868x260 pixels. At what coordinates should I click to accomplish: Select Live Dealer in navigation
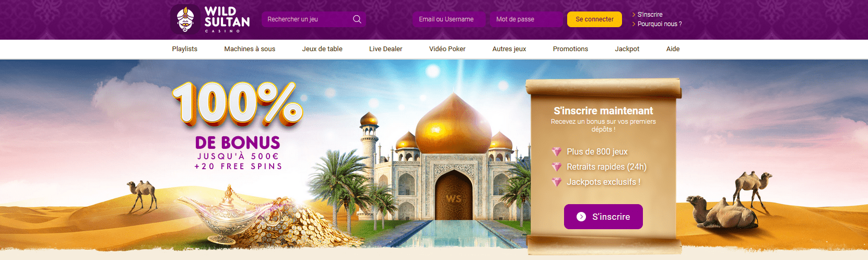[385, 49]
